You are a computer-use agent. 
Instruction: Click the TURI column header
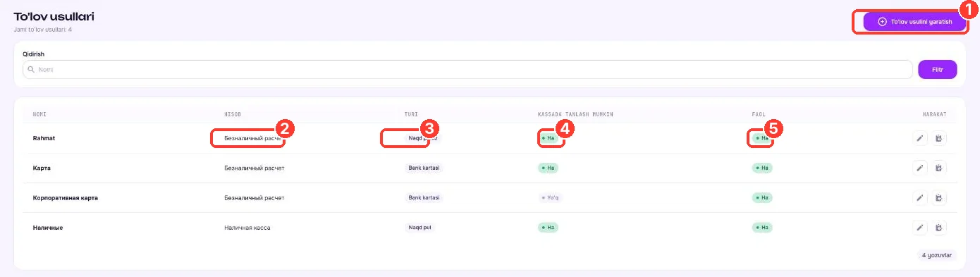pyautogui.click(x=411, y=113)
